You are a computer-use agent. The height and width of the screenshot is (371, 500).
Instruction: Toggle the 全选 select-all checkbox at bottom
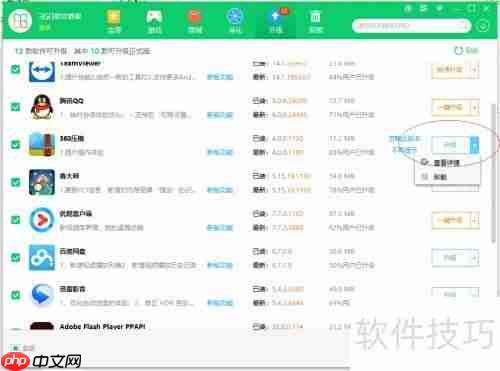(x=15, y=348)
